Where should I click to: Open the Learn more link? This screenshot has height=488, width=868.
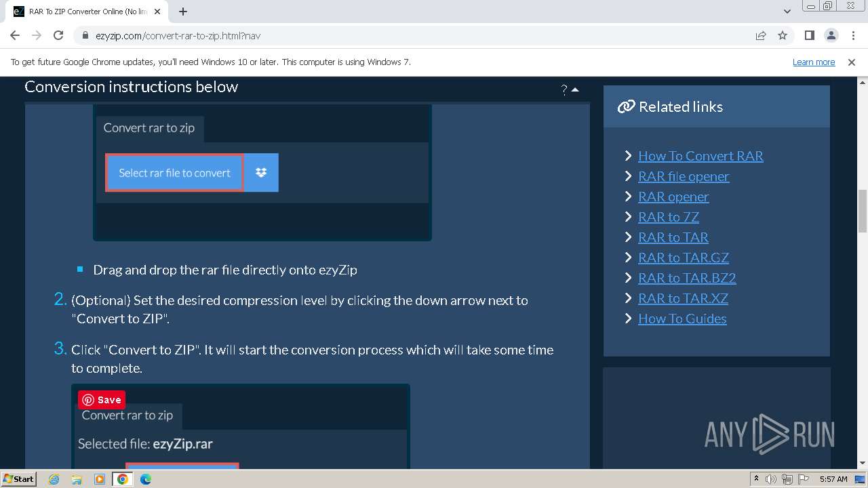pyautogui.click(x=814, y=62)
